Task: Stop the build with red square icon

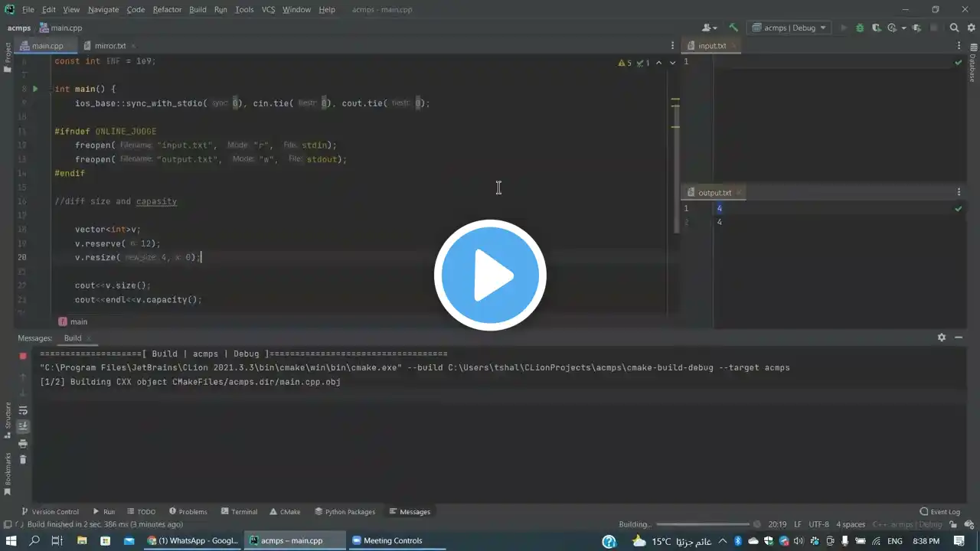Action: pos(23,356)
